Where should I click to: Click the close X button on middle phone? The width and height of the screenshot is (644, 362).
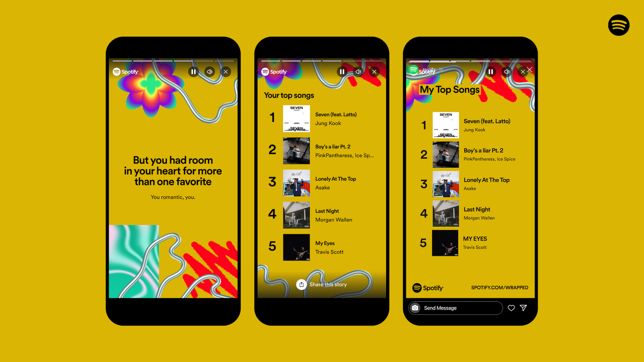pos(374,71)
